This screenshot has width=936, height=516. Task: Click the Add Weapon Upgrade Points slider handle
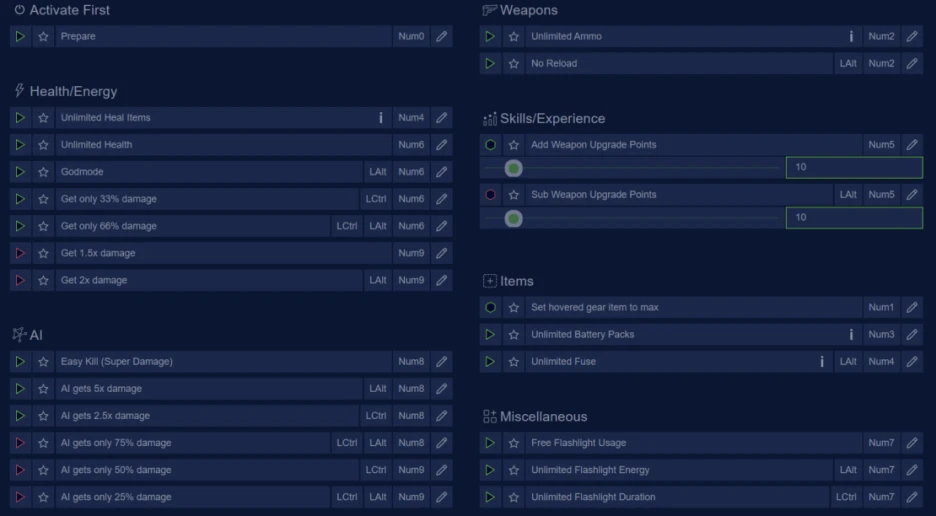514,168
